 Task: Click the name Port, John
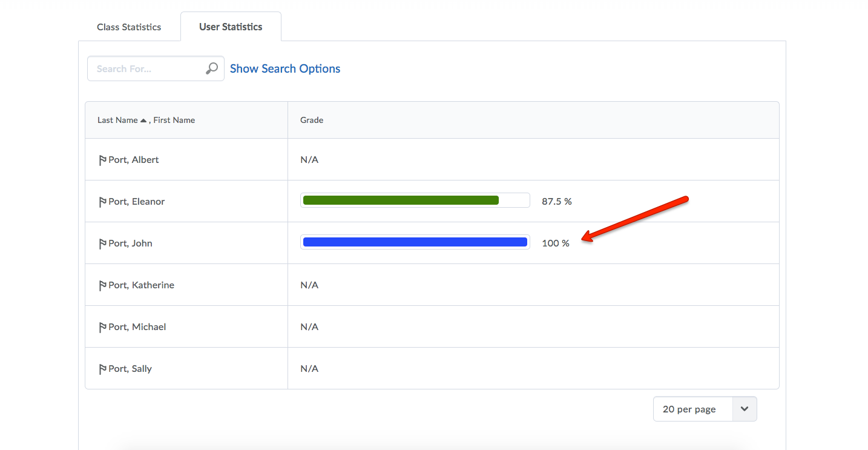[131, 243]
